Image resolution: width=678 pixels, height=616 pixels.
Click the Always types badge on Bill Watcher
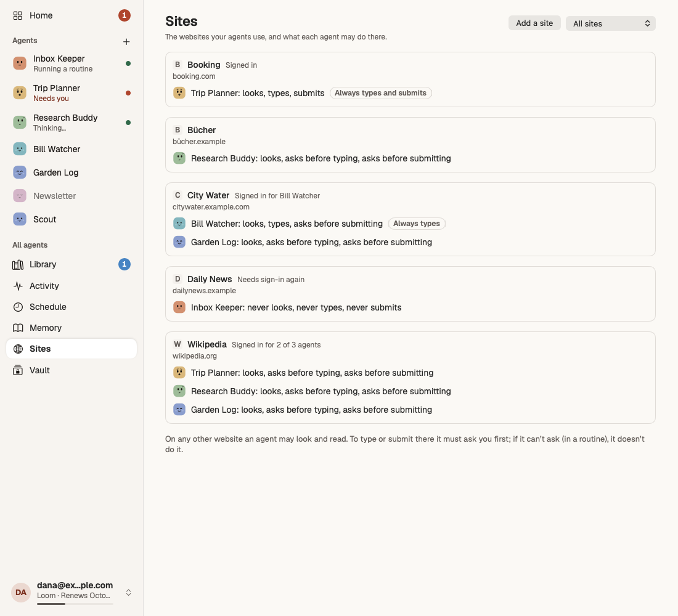click(x=417, y=224)
